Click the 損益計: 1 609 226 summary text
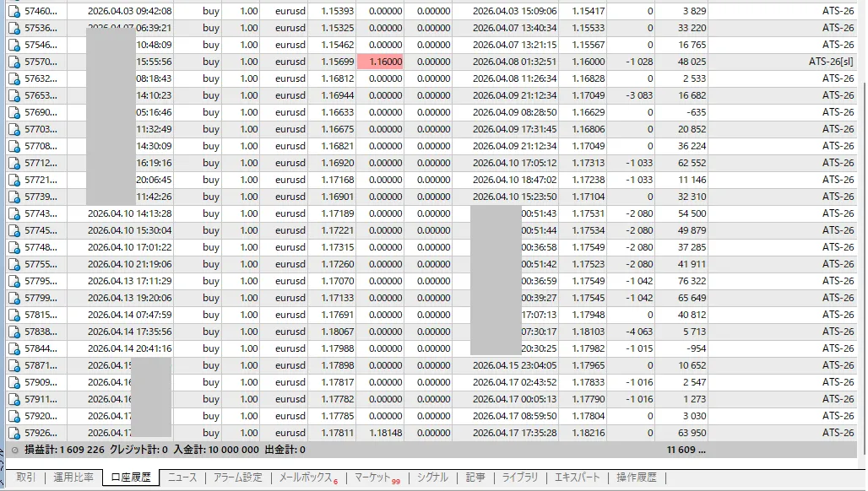 pyautogui.click(x=65, y=451)
